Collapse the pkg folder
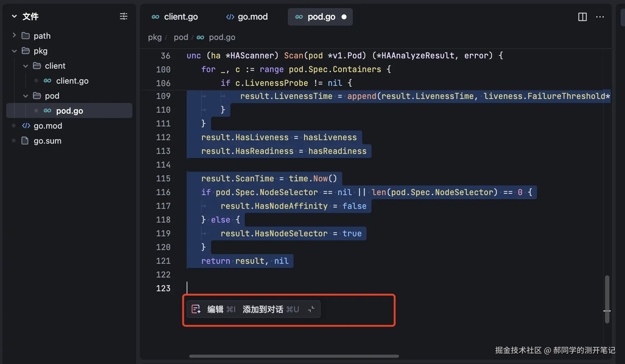 14,51
